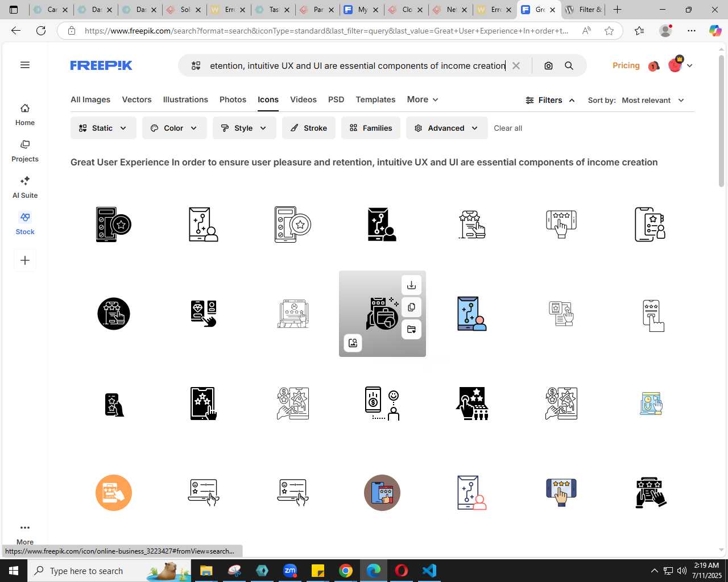Open the Color filter dropdown

click(x=174, y=128)
